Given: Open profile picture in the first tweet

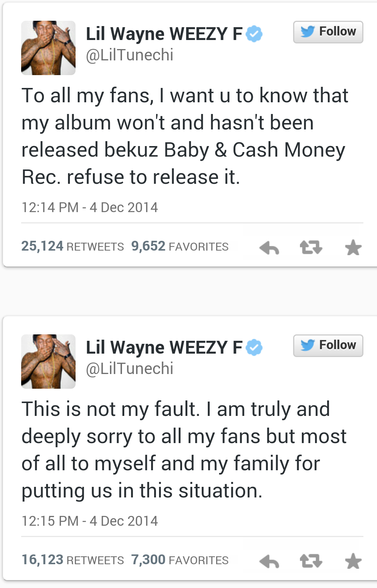Looking at the screenshot, I should click(x=48, y=48).
